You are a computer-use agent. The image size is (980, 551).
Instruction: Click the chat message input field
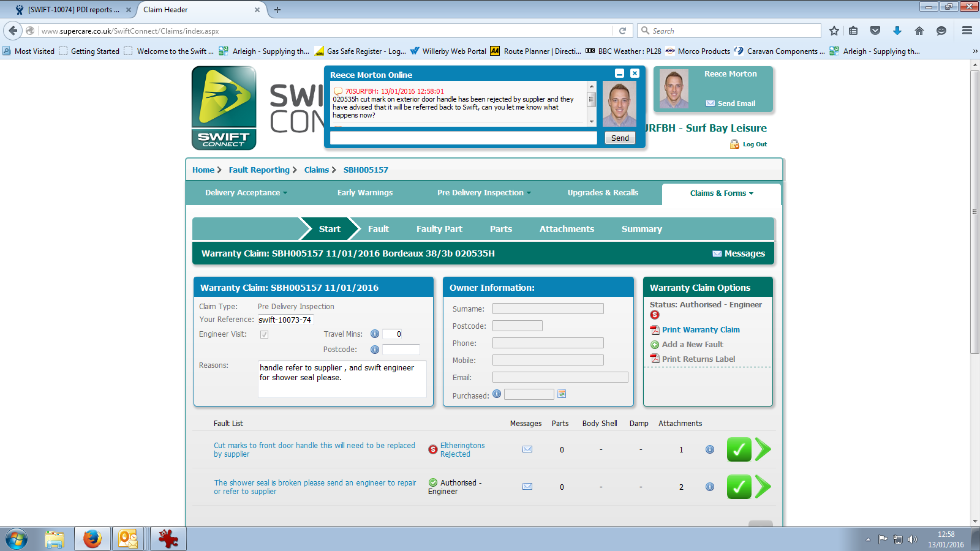464,138
